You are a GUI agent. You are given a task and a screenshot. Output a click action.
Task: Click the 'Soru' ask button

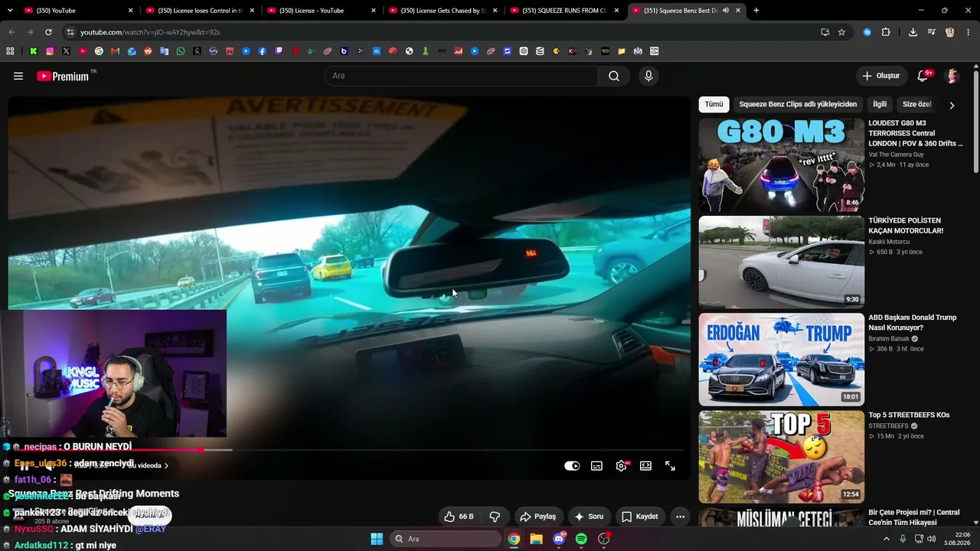pyautogui.click(x=589, y=517)
